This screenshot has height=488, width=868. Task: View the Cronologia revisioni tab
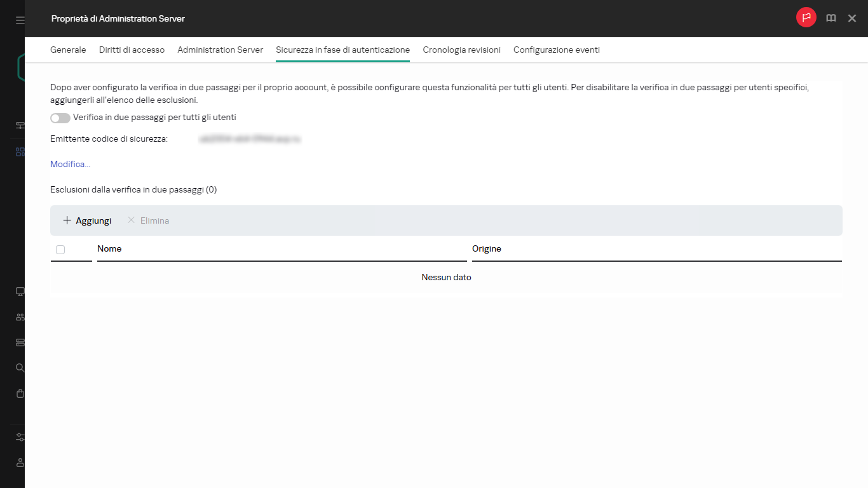tap(461, 50)
